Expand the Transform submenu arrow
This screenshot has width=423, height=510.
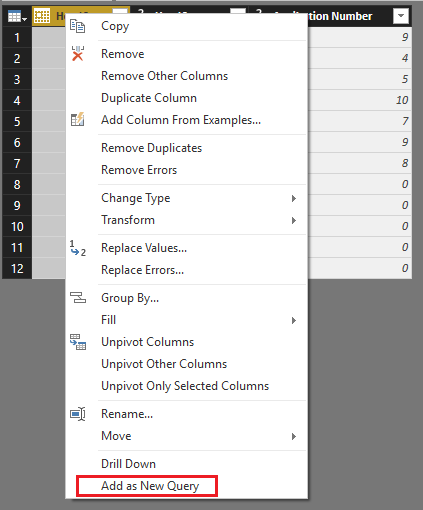tap(294, 220)
